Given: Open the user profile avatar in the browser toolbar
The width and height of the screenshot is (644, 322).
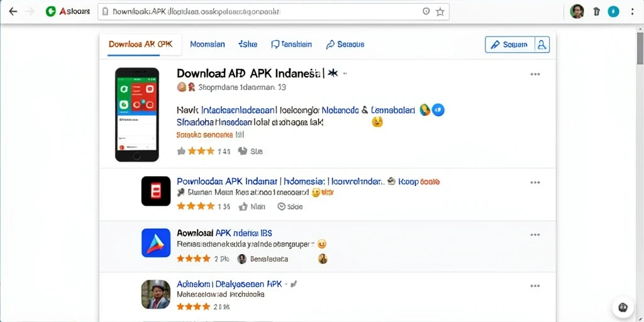Looking at the screenshot, I should coord(577,11).
